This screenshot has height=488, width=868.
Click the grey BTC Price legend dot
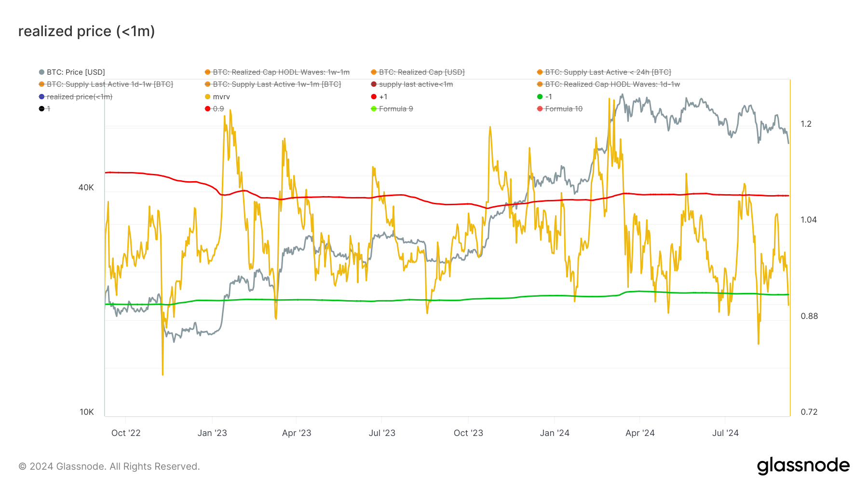tap(42, 72)
